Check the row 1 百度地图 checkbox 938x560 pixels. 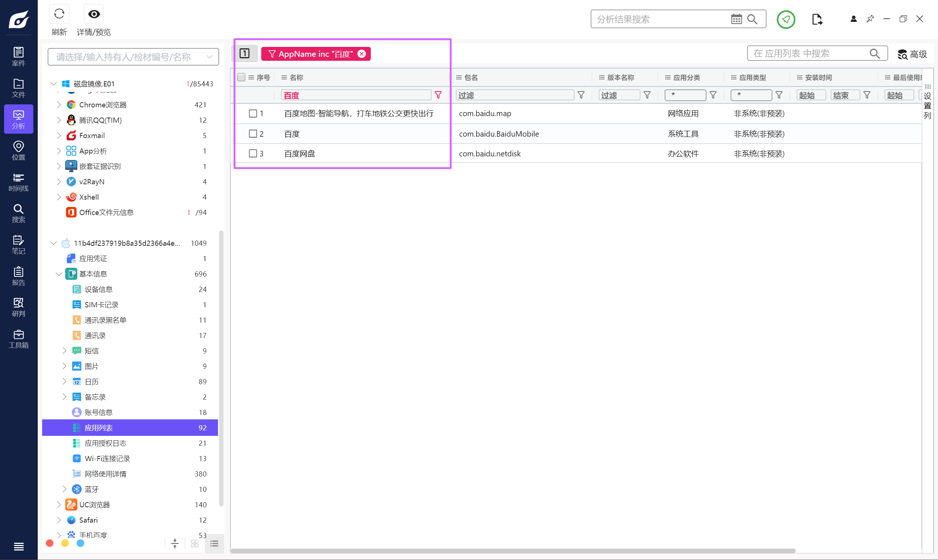pos(253,113)
